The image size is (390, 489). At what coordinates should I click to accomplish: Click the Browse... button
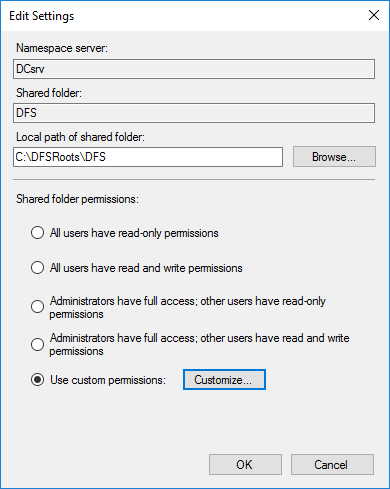(x=334, y=157)
